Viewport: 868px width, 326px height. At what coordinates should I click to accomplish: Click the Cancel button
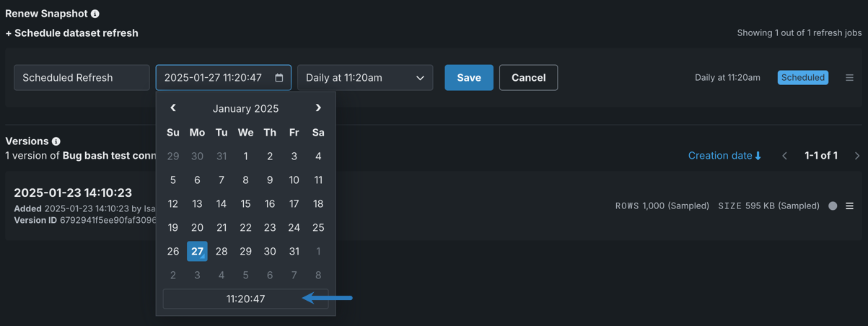[x=528, y=78]
